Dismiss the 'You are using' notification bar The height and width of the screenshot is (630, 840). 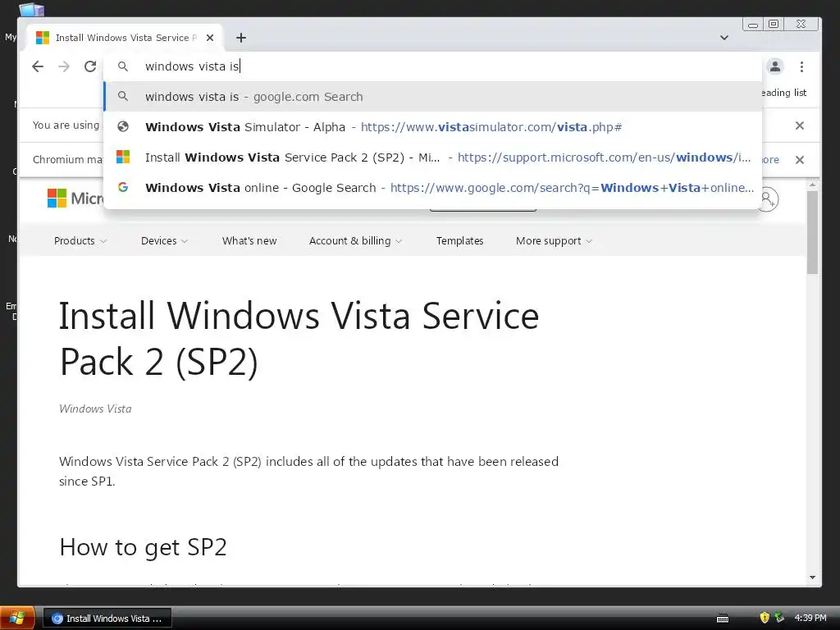(x=799, y=126)
